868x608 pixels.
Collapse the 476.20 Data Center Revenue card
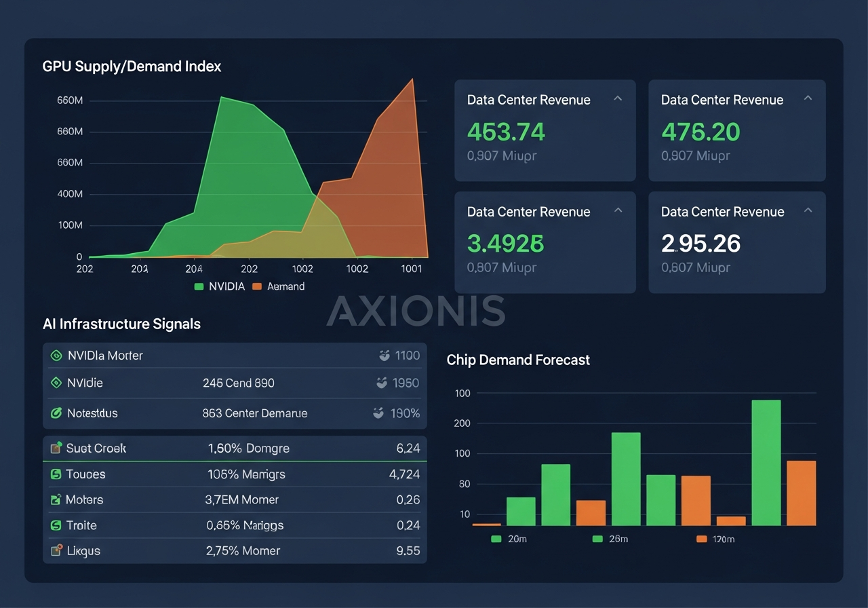(808, 98)
